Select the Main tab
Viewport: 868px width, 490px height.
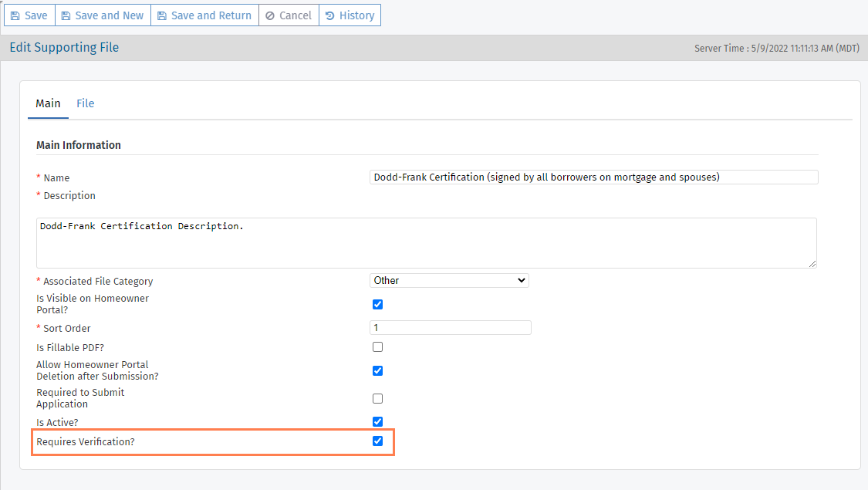(x=48, y=103)
